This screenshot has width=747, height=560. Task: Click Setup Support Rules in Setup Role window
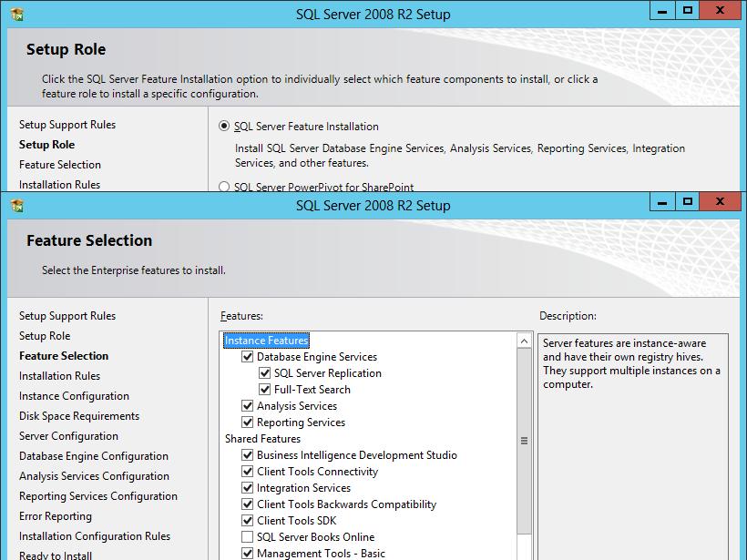(x=67, y=124)
